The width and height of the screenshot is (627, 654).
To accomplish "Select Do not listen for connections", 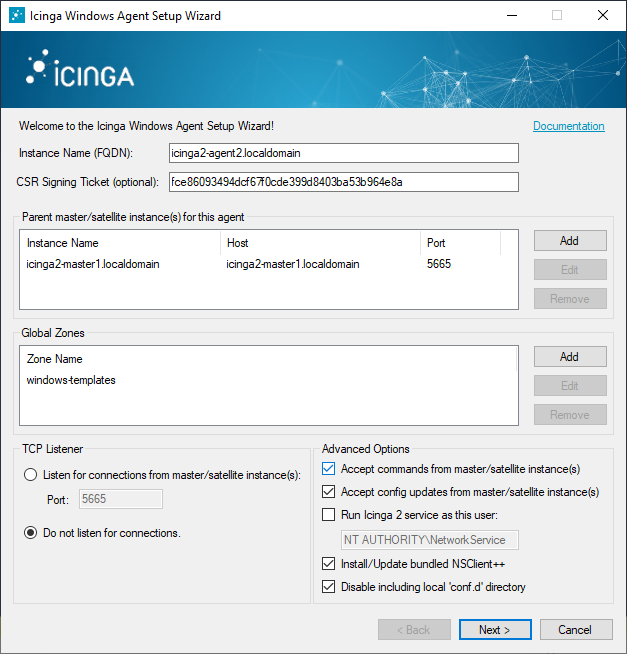I will (x=30, y=533).
